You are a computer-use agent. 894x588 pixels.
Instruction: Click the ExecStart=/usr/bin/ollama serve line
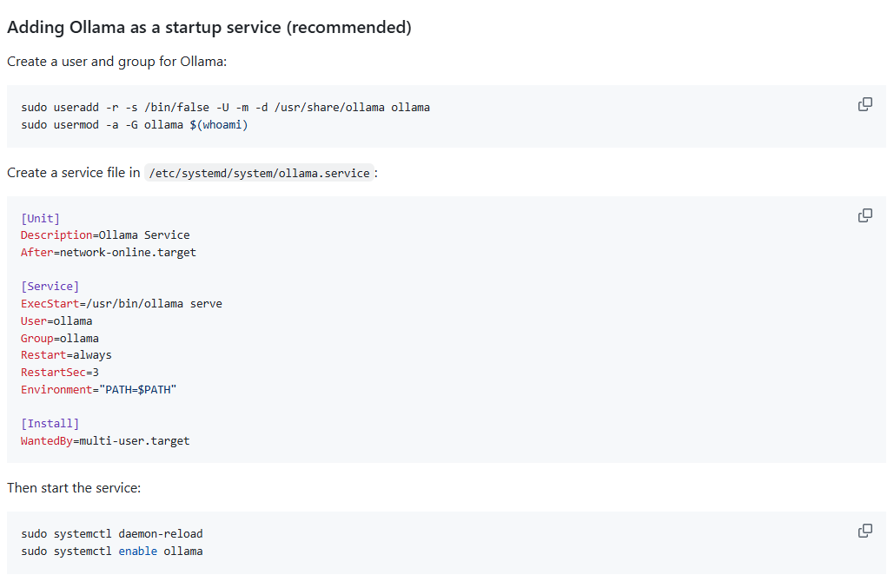click(x=122, y=303)
